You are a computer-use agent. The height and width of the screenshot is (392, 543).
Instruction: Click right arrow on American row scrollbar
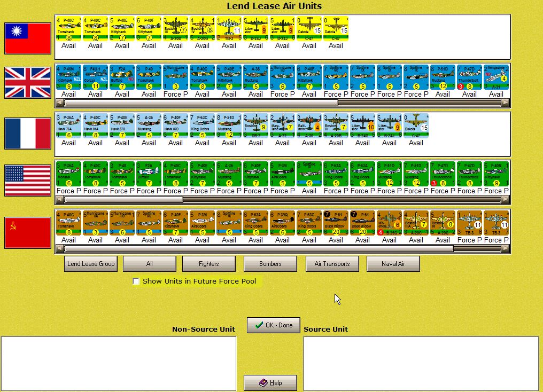pos(506,200)
